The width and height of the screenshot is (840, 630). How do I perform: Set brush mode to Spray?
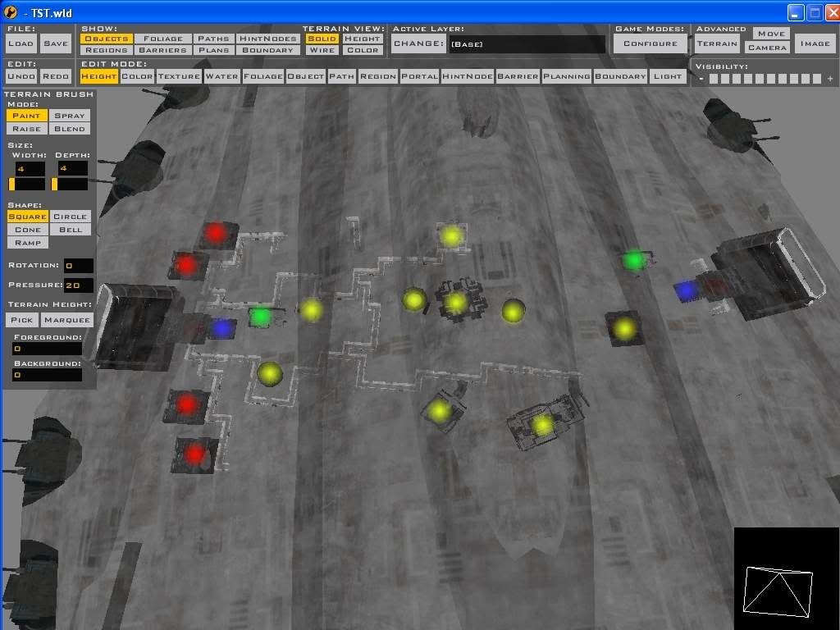point(69,116)
